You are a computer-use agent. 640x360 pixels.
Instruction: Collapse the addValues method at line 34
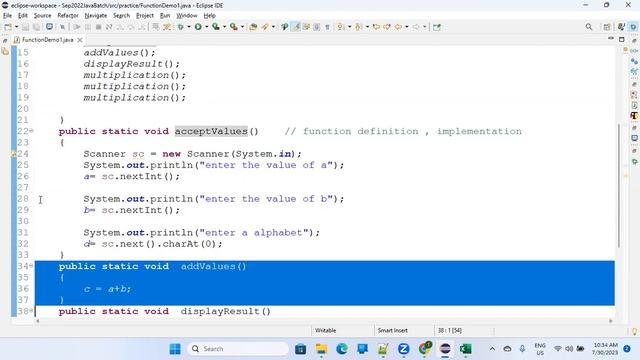(x=31, y=266)
